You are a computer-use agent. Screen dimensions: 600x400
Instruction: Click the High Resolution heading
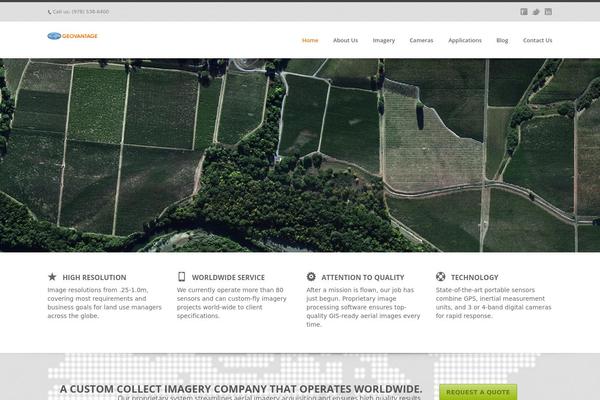pyautogui.click(x=94, y=278)
